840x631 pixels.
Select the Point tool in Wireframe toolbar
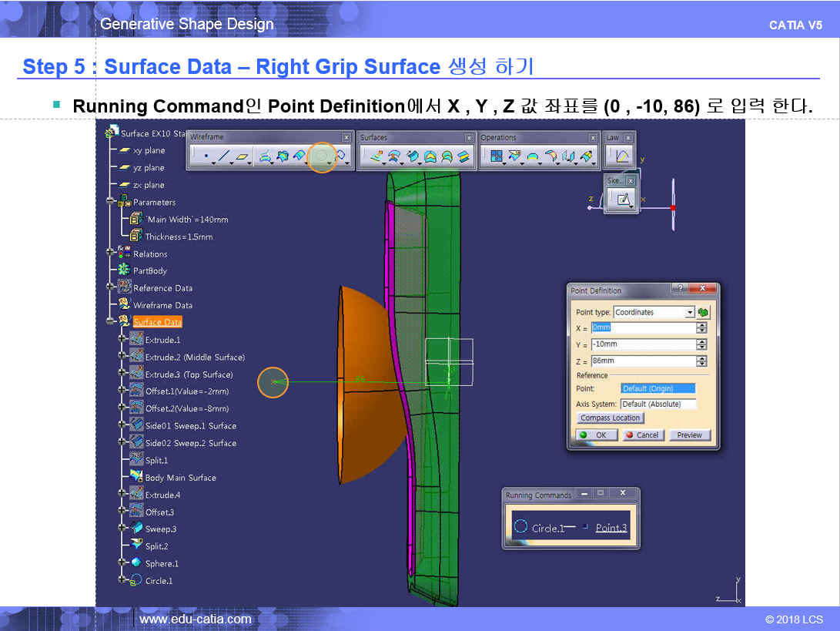tap(206, 156)
